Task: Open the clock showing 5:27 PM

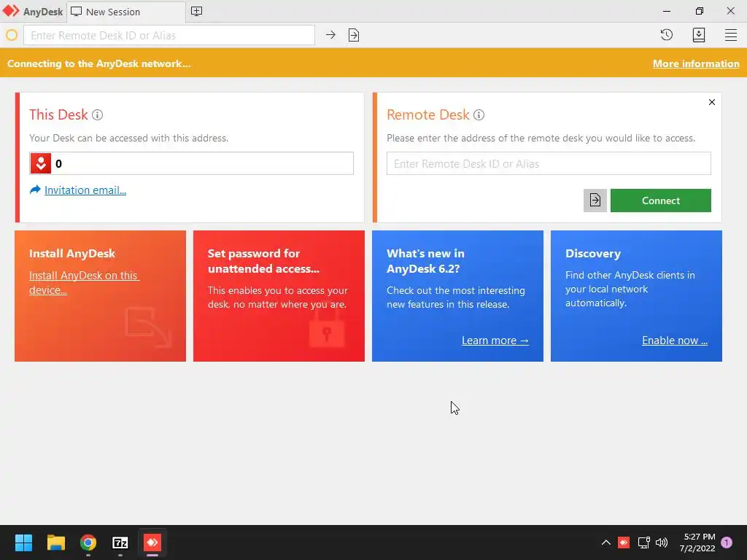Action: (697, 542)
